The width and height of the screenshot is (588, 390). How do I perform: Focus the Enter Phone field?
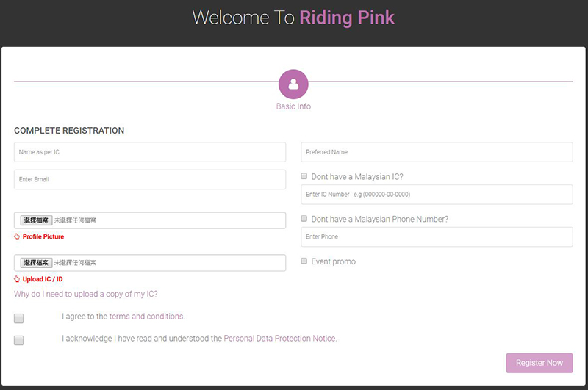437,236
